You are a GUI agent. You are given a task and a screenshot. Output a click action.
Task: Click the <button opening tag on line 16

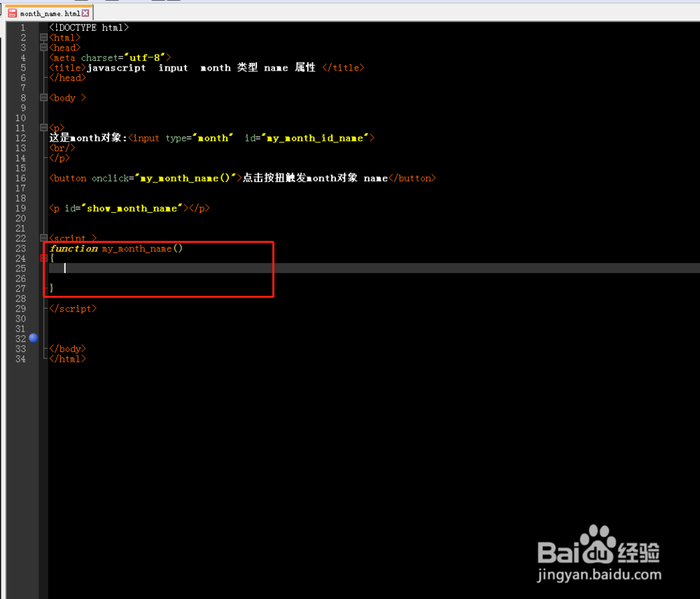click(68, 178)
